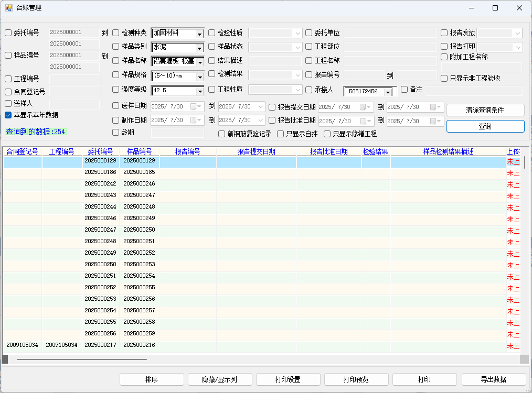Enable the 只显示自拌 checkbox
Viewport: 532px width, 393px height.
click(281, 134)
